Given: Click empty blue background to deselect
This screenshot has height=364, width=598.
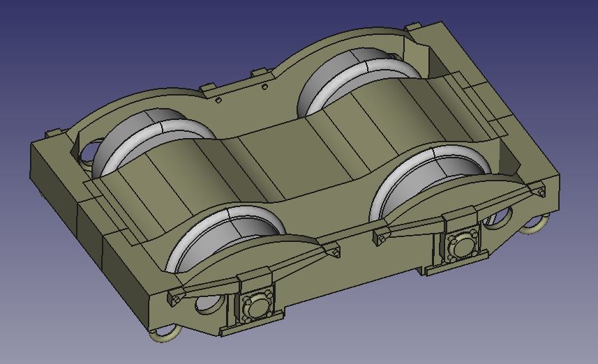Looking at the screenshot, I should pos(105,42).
